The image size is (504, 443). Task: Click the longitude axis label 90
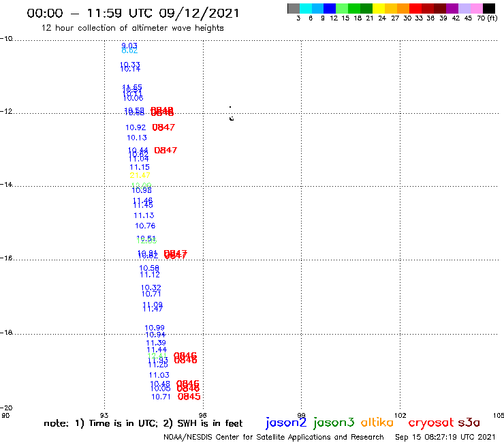pos(5,415)
